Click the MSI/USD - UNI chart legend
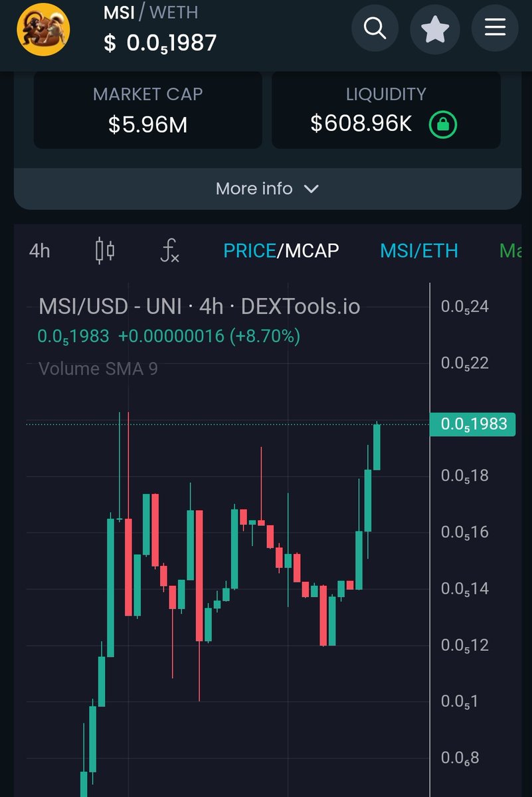532x797 pixels. [x=199, y=306]
